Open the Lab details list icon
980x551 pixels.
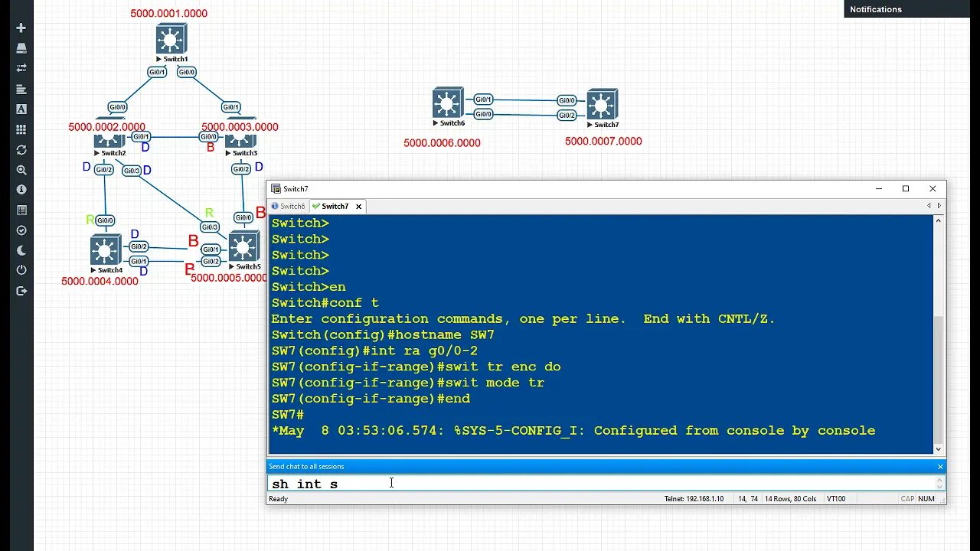[21, 210]
